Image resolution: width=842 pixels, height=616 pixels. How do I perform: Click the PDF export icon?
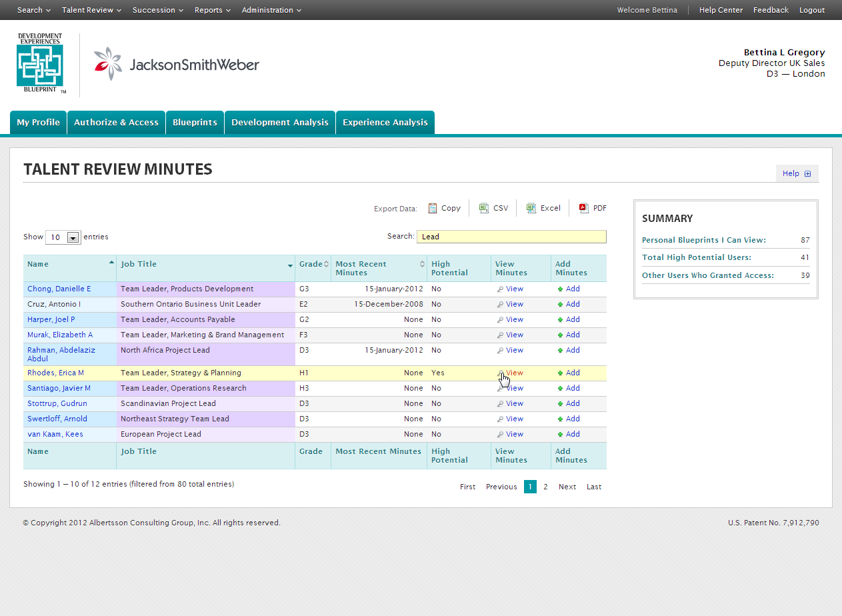tap(583, 208)
